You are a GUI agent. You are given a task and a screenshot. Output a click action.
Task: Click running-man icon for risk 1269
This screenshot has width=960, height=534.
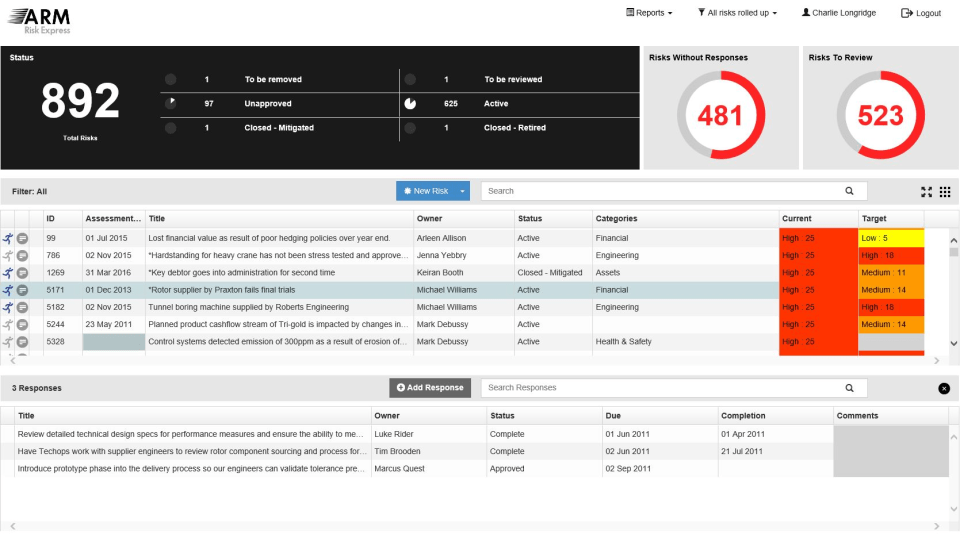8,273
